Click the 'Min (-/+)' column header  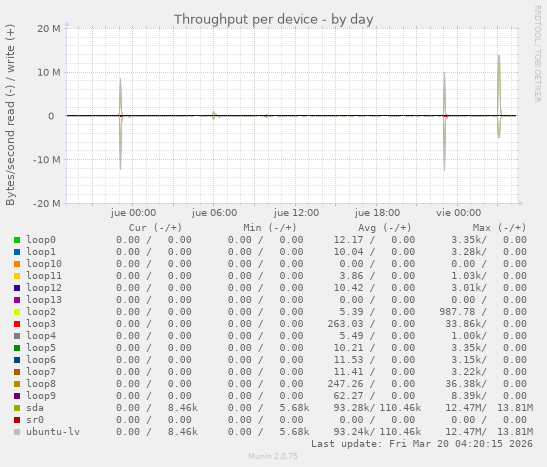point(270,228)
